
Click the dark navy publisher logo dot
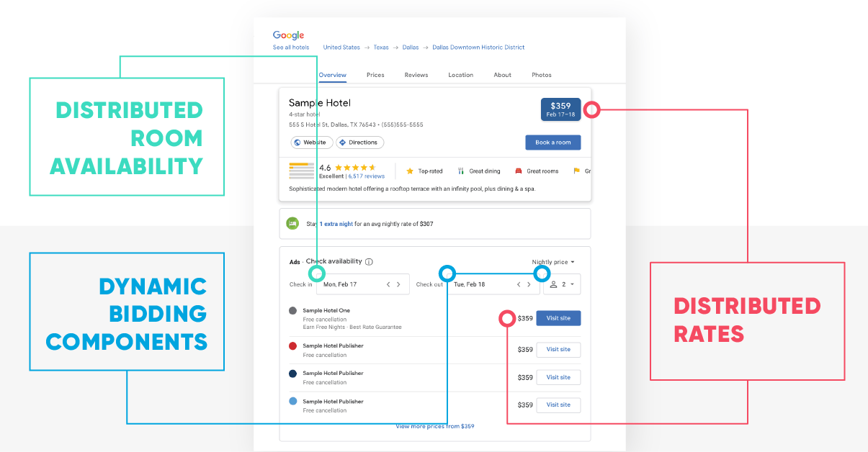[292, 374]
